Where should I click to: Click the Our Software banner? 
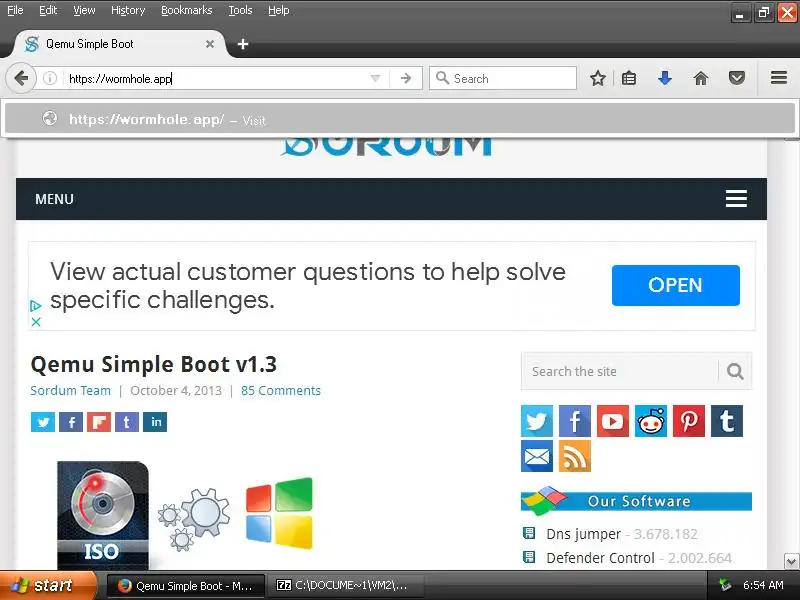pyautogui.click(x=636, y=501)
